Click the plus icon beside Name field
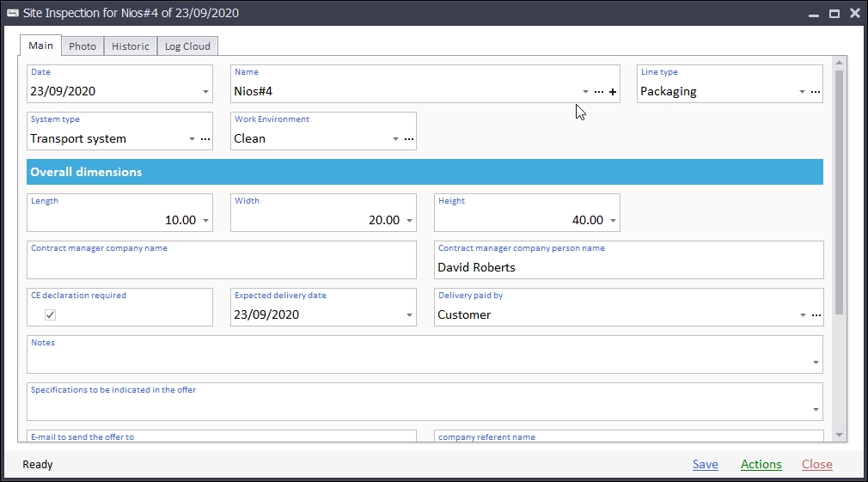Viewport: 868px width, 482px height. 613,92
